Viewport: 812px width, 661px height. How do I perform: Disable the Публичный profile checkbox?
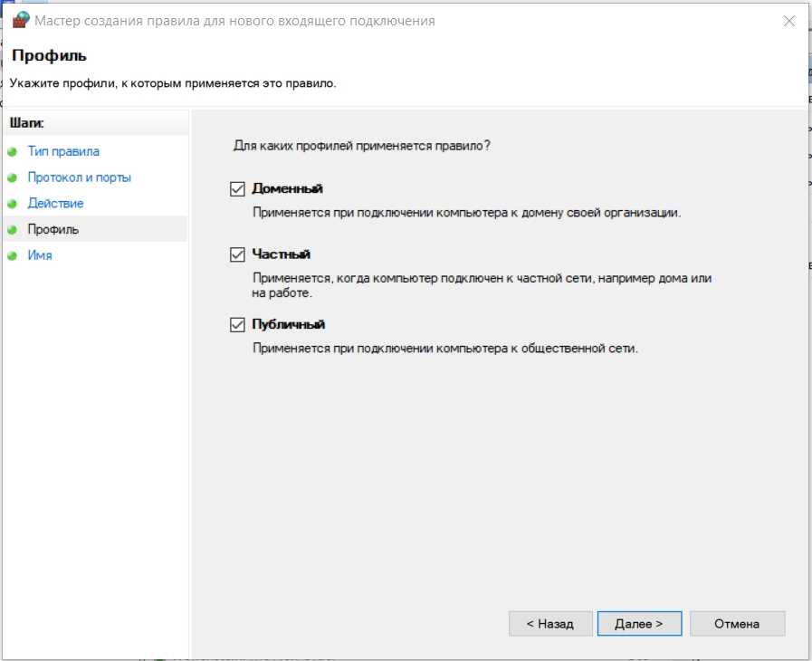(238, 325)
